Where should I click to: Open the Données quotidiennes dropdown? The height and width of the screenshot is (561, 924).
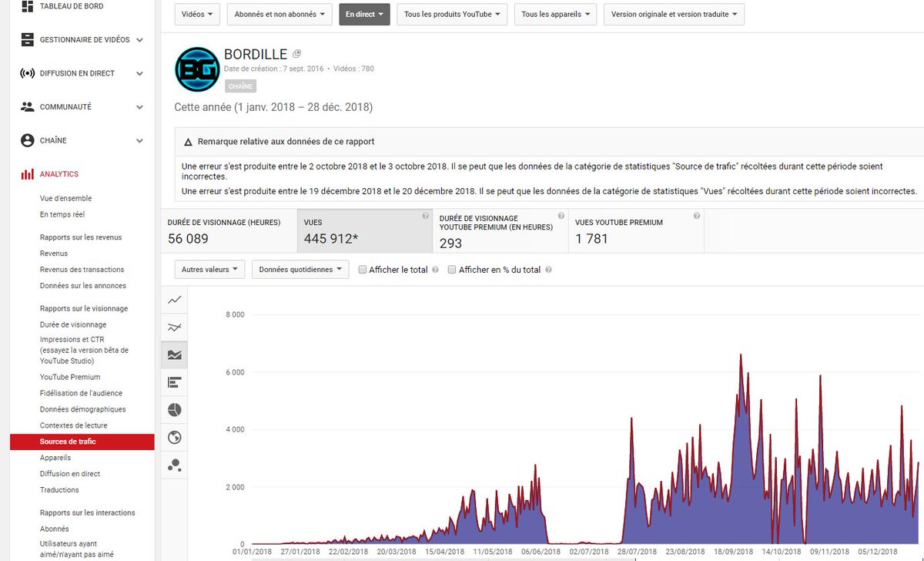[300, 270]
